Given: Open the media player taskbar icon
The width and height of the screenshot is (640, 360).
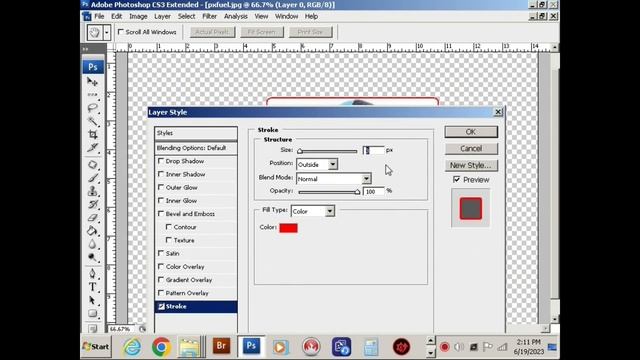Looking at the screenshot, I should pos(280,347).
